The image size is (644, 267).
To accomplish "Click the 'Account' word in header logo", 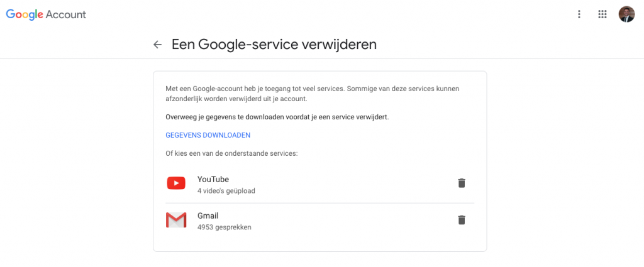I will point(65,14).
